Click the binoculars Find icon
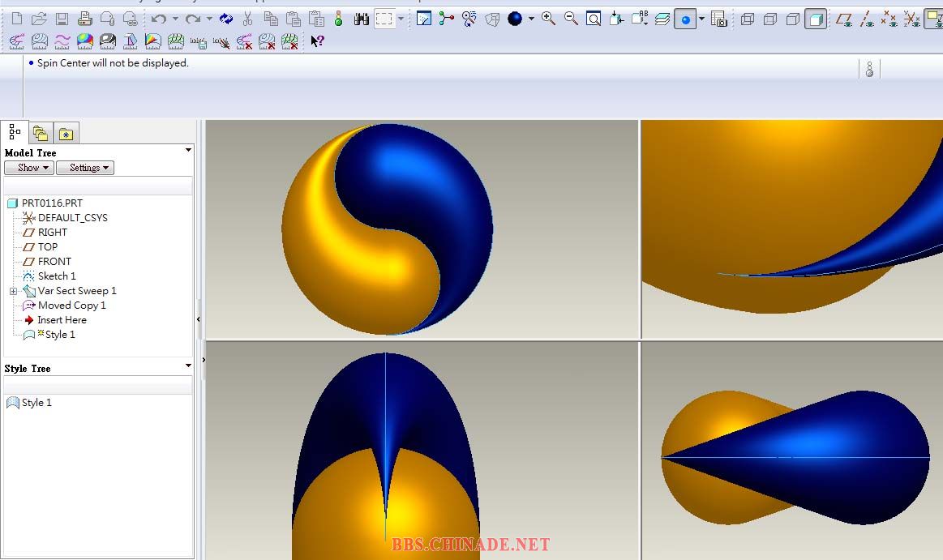This screenshot has height=560, width=943. click(x=362, y=19)
